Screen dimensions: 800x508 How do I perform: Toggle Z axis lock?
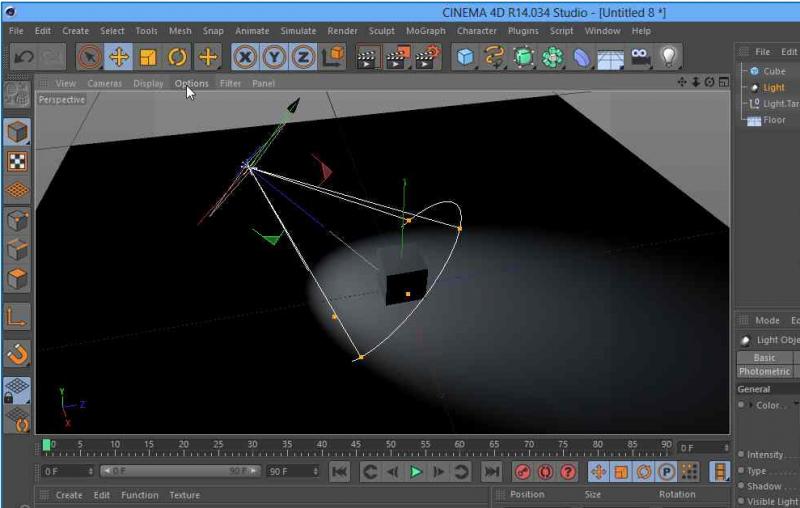click(304, 57)
